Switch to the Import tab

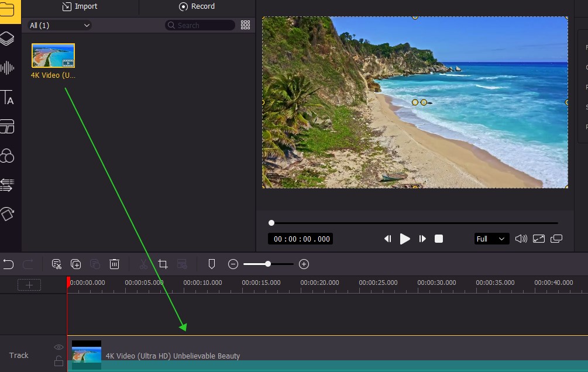(x=80, y=7)
